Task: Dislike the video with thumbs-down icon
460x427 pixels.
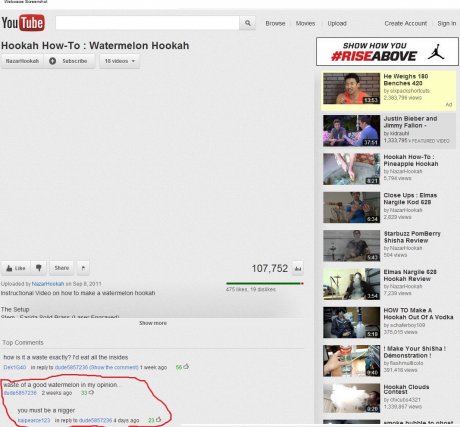Action: pyautogui.click(x=39, y=268)
